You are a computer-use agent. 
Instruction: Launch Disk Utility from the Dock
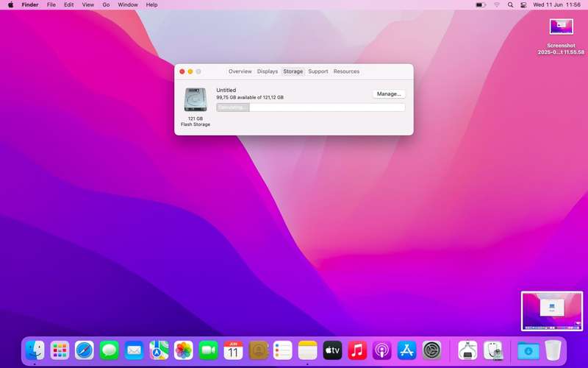tap(492, 350)
